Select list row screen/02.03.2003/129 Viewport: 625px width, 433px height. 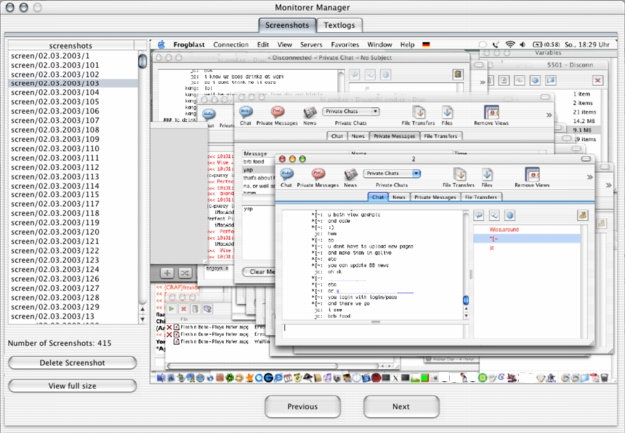pyautogui.click(x=73, y=307)
